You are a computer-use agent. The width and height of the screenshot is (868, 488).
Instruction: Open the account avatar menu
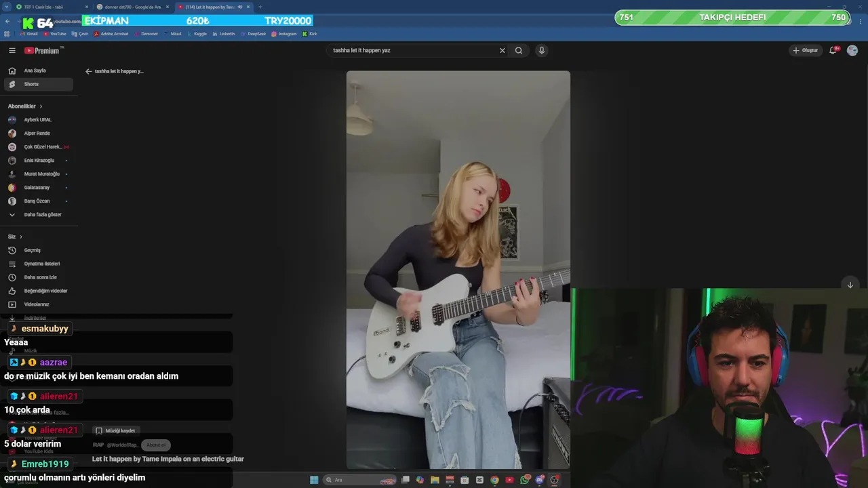point(852,50)
